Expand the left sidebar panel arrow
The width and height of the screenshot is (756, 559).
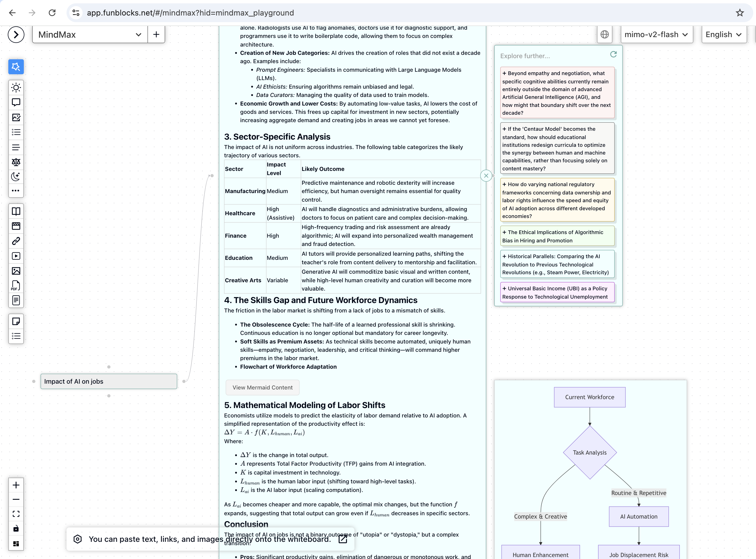pos(15,34)
